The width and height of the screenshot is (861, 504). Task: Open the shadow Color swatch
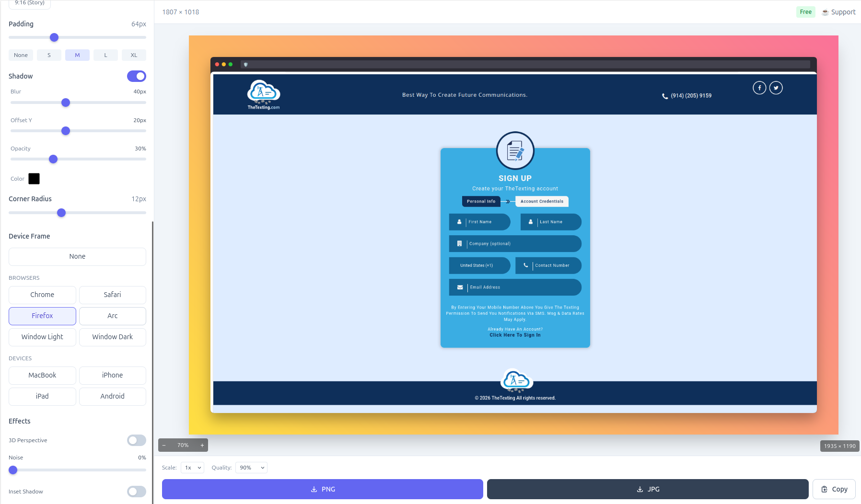coord(34,179)
